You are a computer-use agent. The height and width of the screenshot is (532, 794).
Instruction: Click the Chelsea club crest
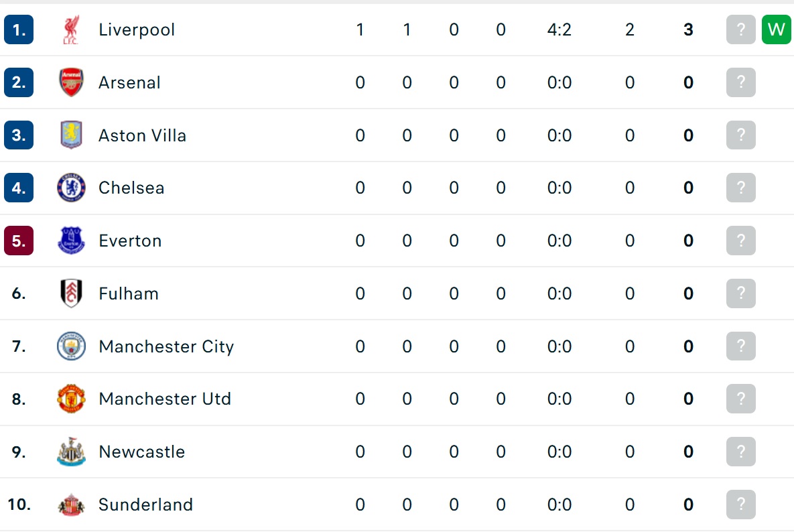click(x=71, y=188)
